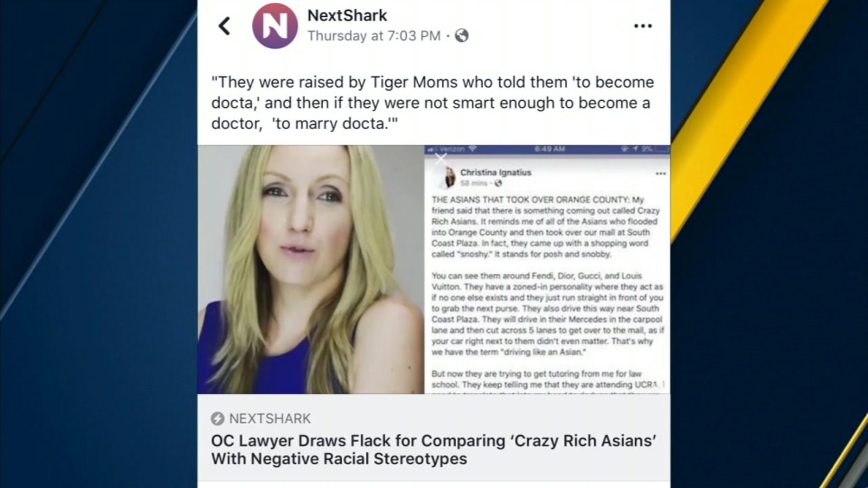Open the NextShark page link
This screenshot has width=868, height=488.
(347, 15)
